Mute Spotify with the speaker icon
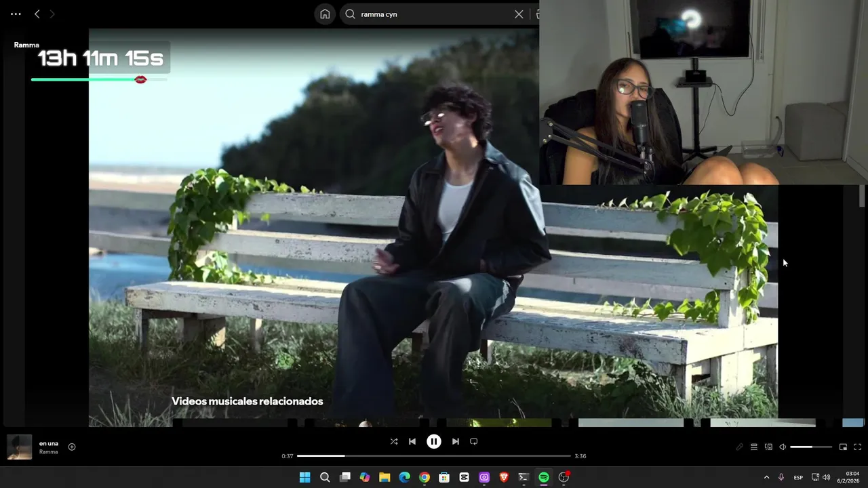This screenshot has height=488, width=868. pyautogui.click(x=783, y=447)
